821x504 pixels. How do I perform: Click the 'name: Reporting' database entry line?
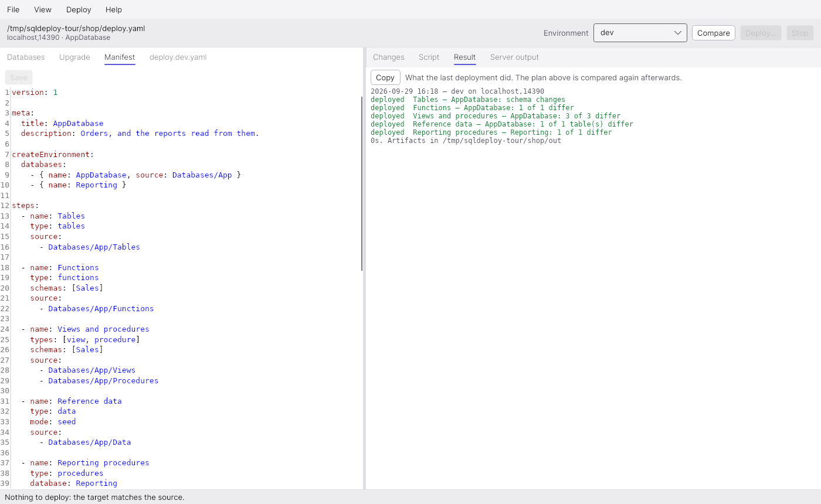tap(78, 185)
